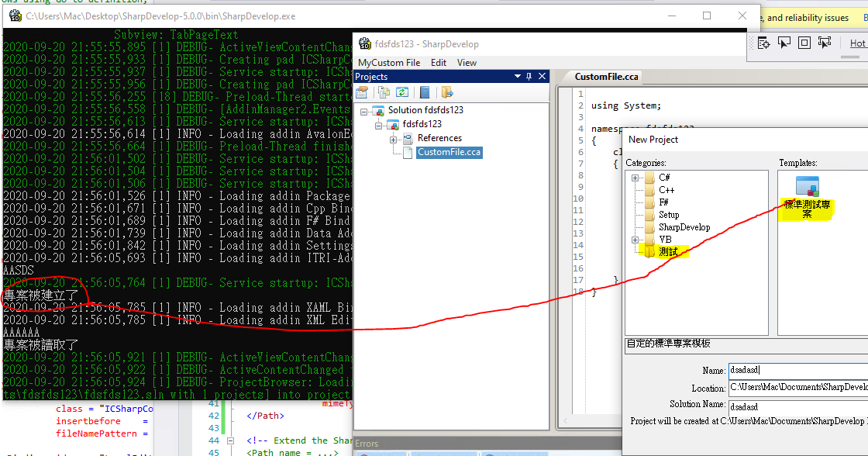Unpin the Projects panel
Screen dimensions: 868x456
click(529, 76)
